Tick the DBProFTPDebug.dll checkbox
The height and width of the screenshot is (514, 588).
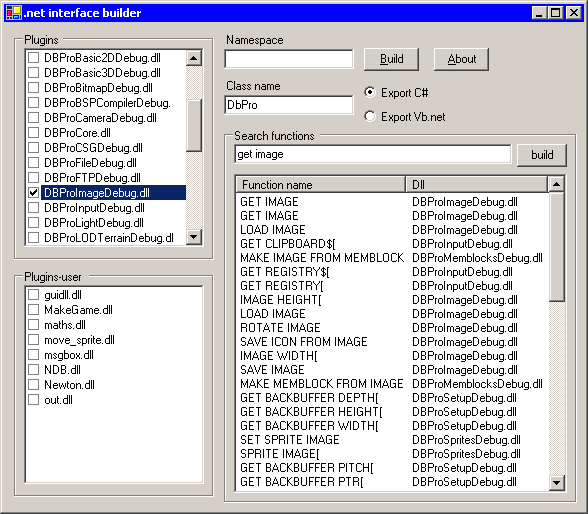(x=33, y=177)
